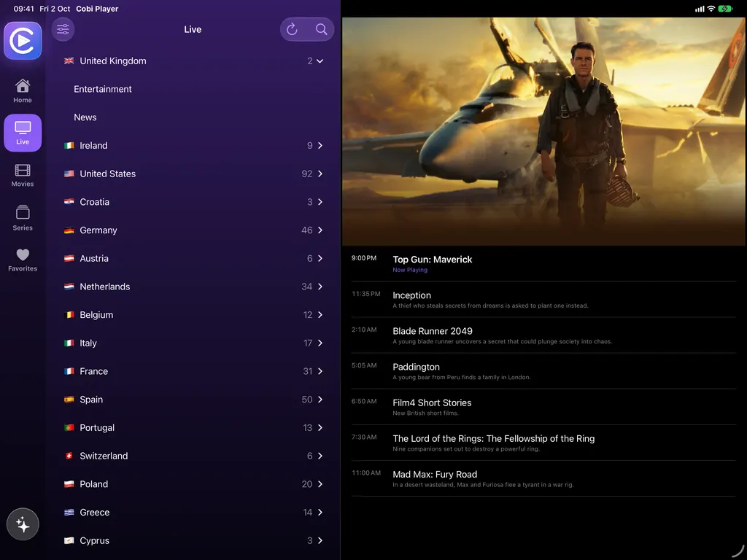Open the Cobi Player logo icon
The height and width of the screenshot is (560, 747).
(x=23, y=41)
